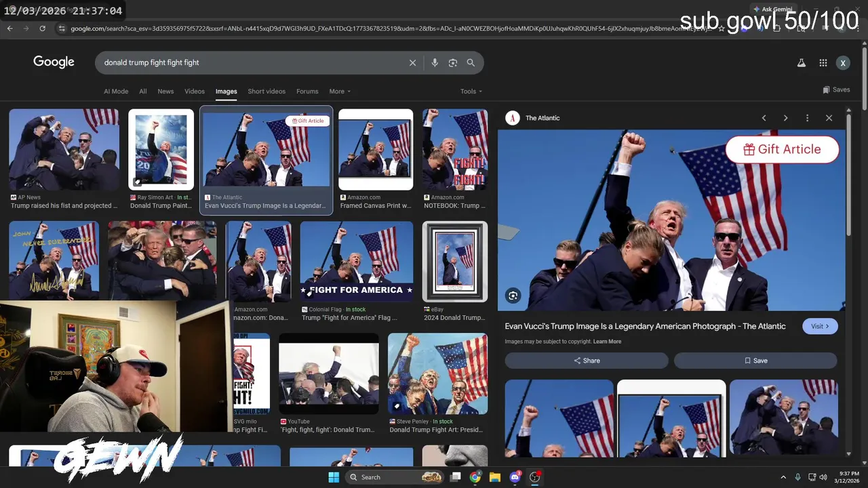Click in Google search input field
Screen dimensions: 868x488
(251, 62)
